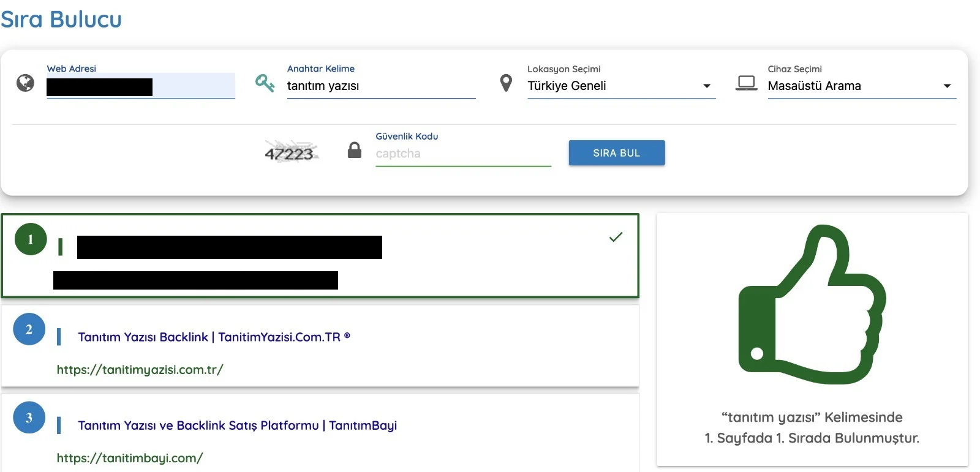Click the key icon beside Anahtar Kelime

pos(265,83)
